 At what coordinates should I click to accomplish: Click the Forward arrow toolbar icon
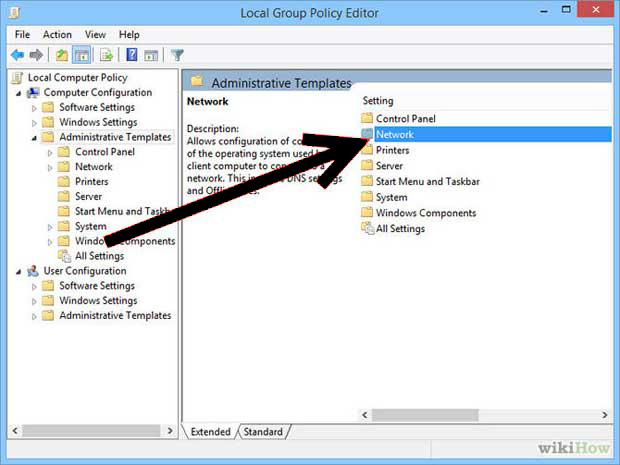pos(37,55)
